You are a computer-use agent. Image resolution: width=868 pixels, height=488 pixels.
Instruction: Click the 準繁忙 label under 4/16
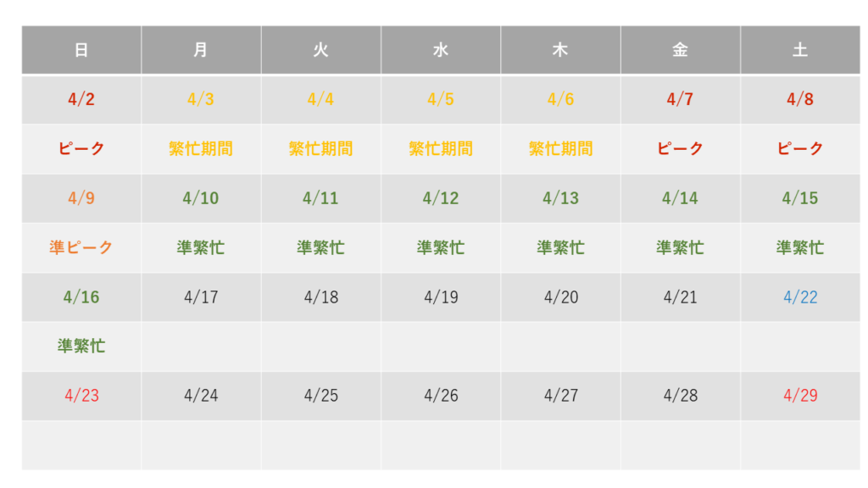81,346
